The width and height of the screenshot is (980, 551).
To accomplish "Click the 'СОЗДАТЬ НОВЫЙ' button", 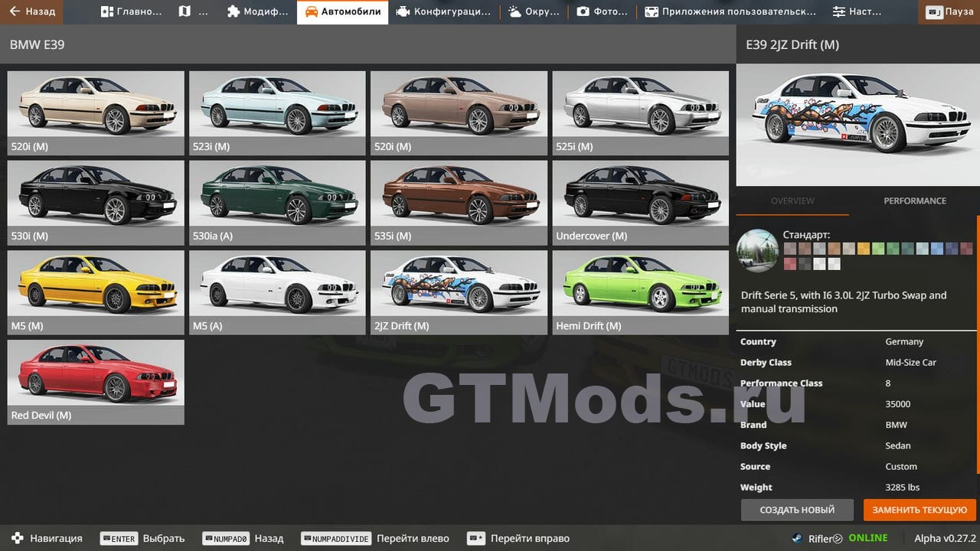I will click(797, 510).
